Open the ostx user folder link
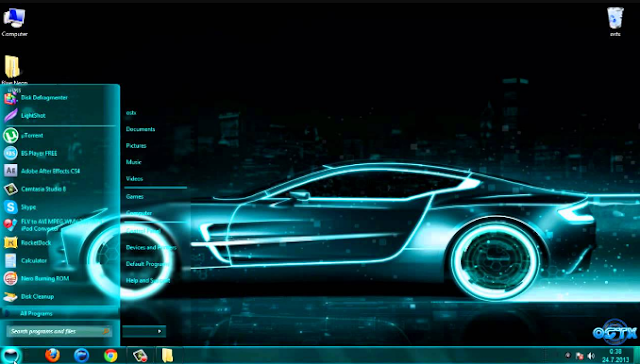The width and height of the screenshot is (640, 364). (131, 113)
